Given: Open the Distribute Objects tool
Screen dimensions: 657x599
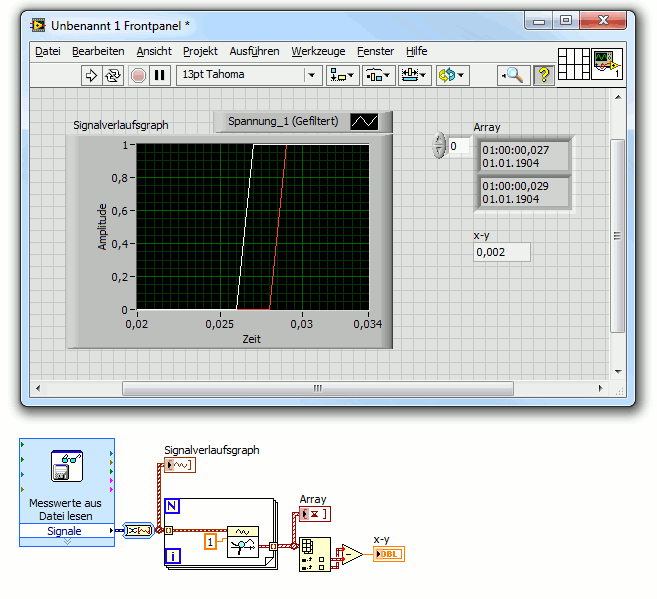Looking at the screenshot, I should click(x=378, y=75).
